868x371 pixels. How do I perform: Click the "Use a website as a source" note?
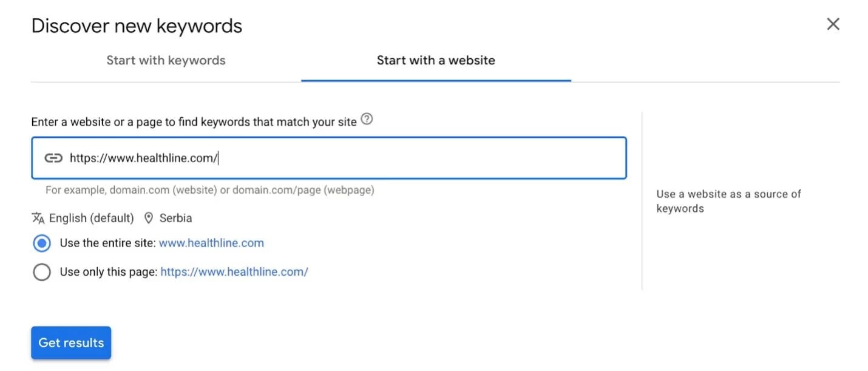tap(728, 201)
